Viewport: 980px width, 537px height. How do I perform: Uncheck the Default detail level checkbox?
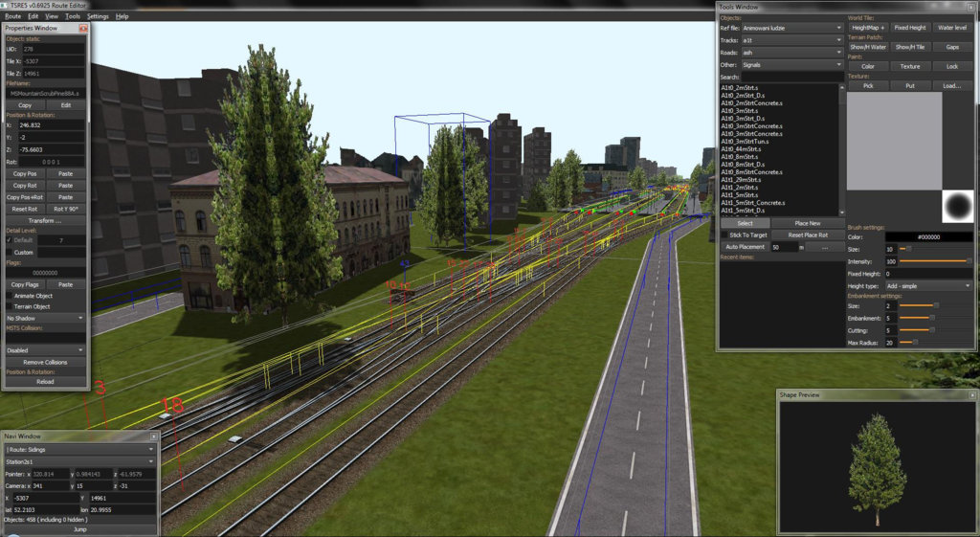10,240
